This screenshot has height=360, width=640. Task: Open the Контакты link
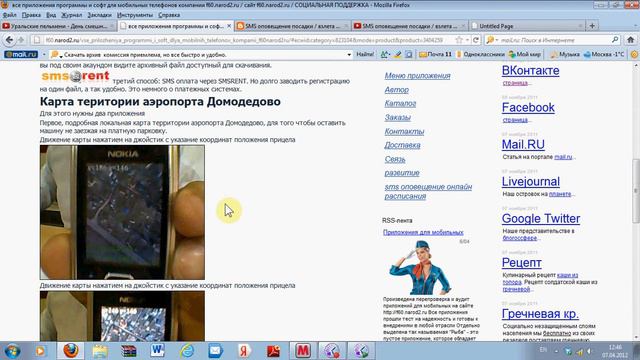tap(404, 131)
